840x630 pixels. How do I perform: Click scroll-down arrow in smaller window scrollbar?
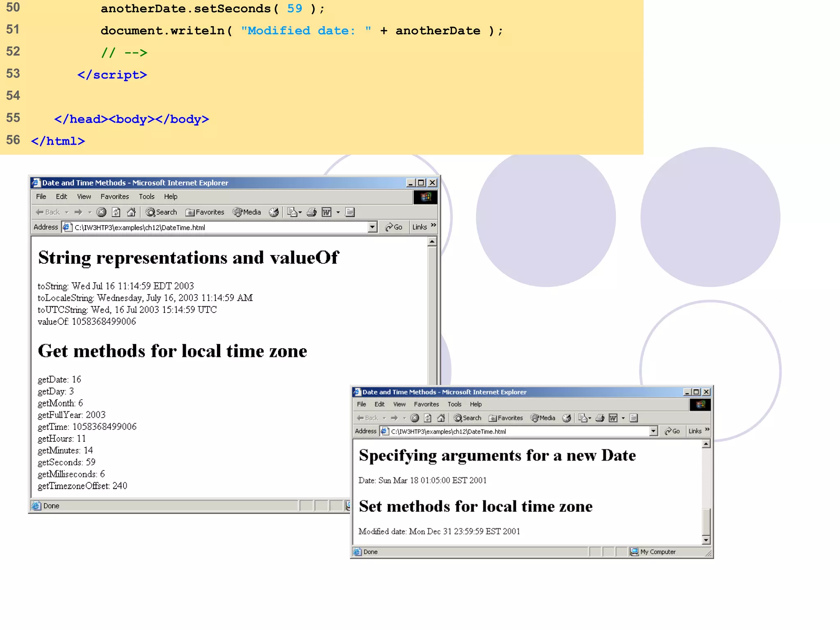(x=706, y=540)
